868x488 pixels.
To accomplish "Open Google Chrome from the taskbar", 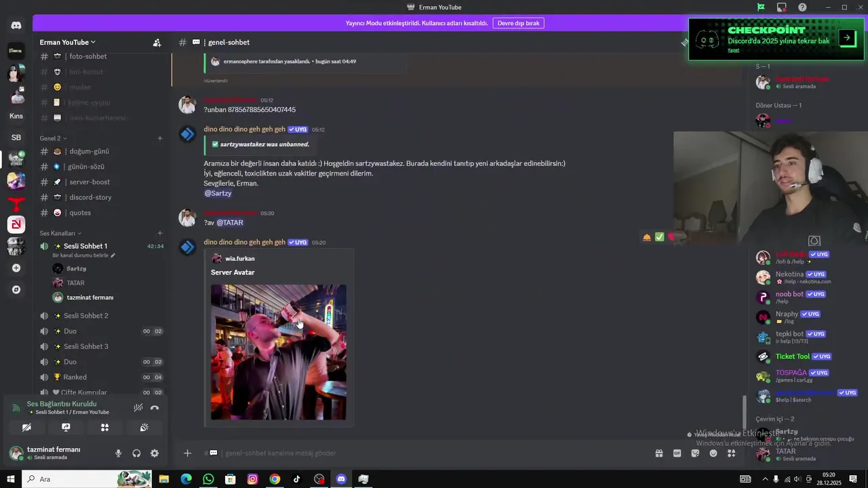I will tap(275, 479).
